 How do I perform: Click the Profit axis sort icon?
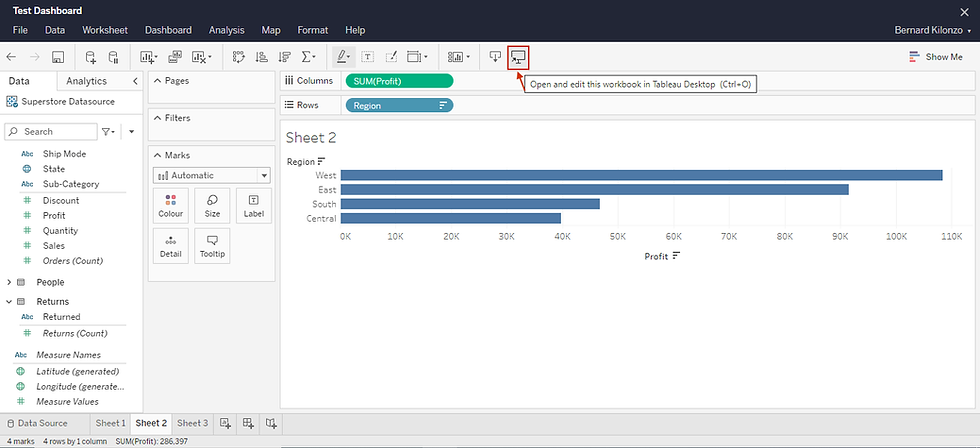coord(676,256)
